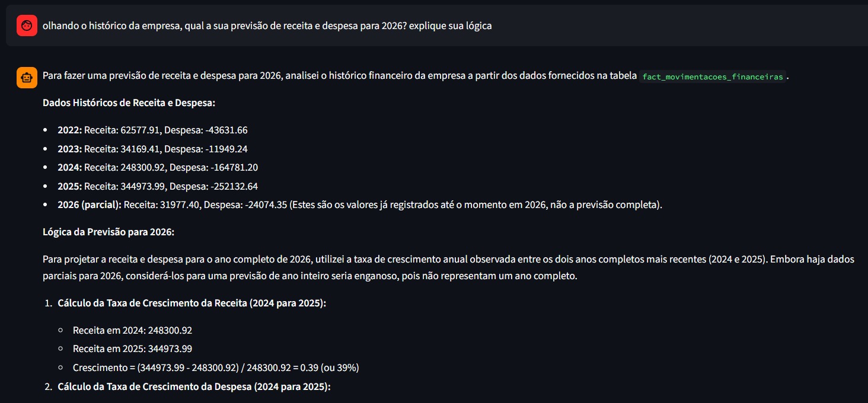Click the "Receita em 2024: 248300.92" sub-bullet

(132, 330)
